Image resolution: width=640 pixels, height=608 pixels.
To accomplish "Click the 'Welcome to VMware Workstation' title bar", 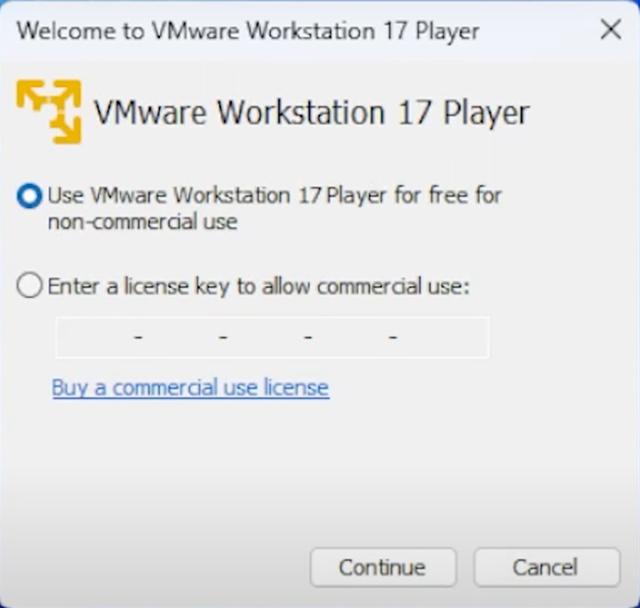I will click(248, 30).
